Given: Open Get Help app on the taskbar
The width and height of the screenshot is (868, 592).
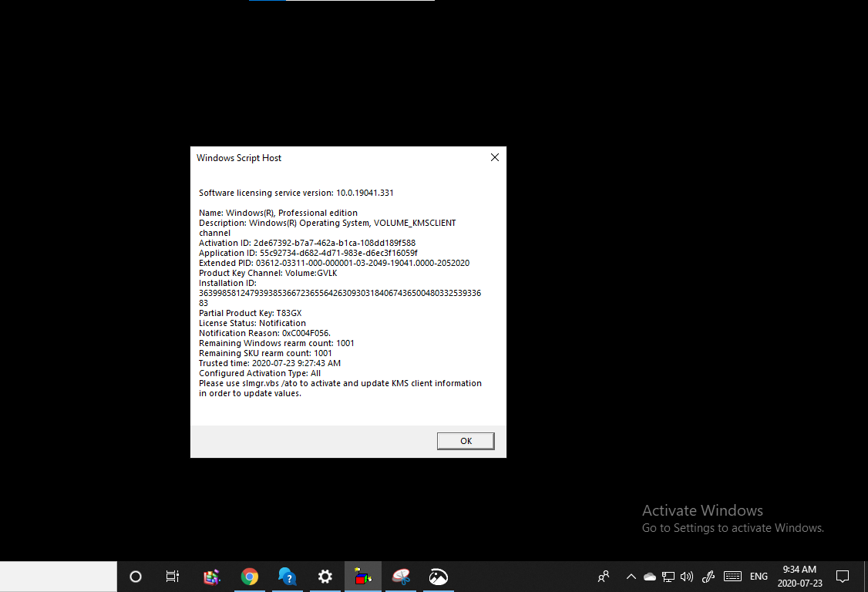Looking at the screenshot, I should tap(288, 577).
